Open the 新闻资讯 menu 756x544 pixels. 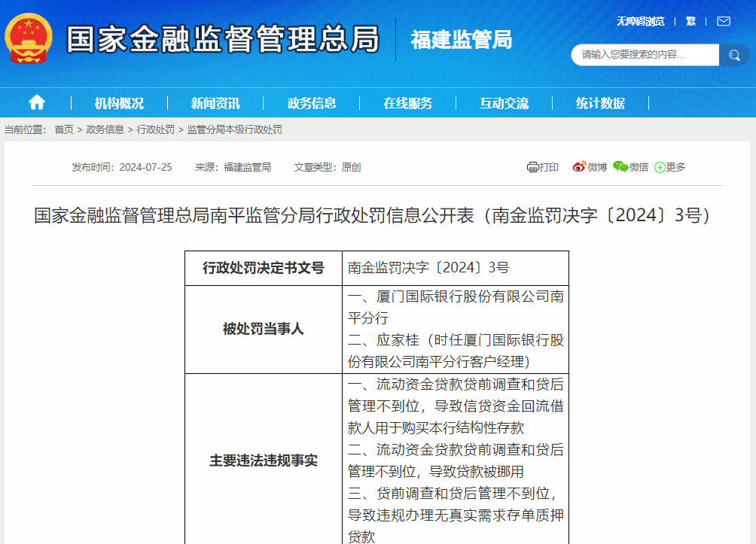pyautogui.click(x=215, y=103)
